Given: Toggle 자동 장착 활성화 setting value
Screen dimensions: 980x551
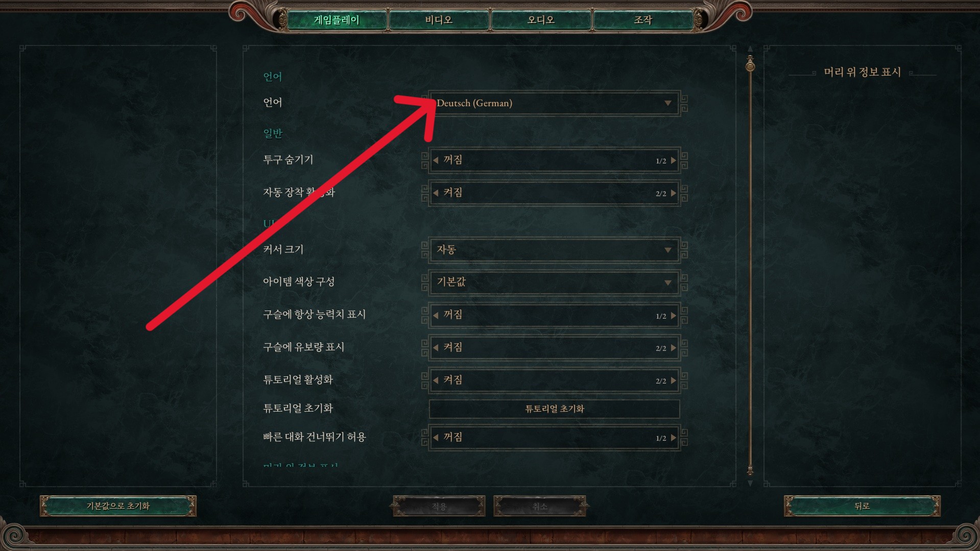Looking at the screenshot, I should 554,193.
